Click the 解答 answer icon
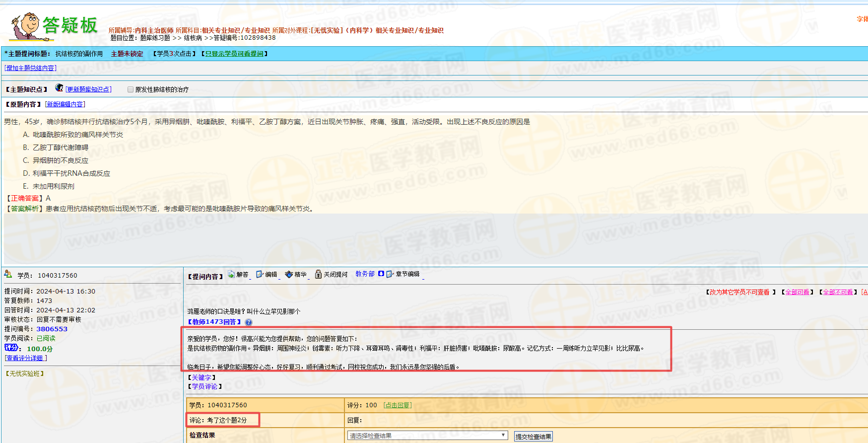 point(231,274)
